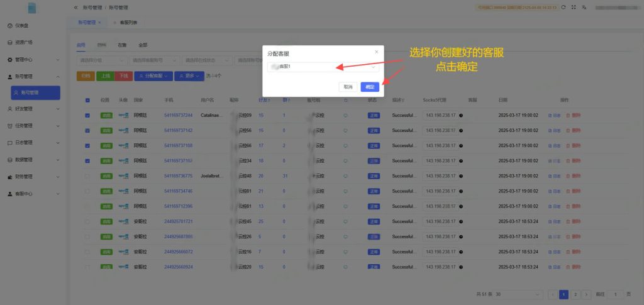The width and height of the screenshot is (644, 305).
Task: Click the 数据管理 icon in the sidebar
Action: click(x=10, y=160)
